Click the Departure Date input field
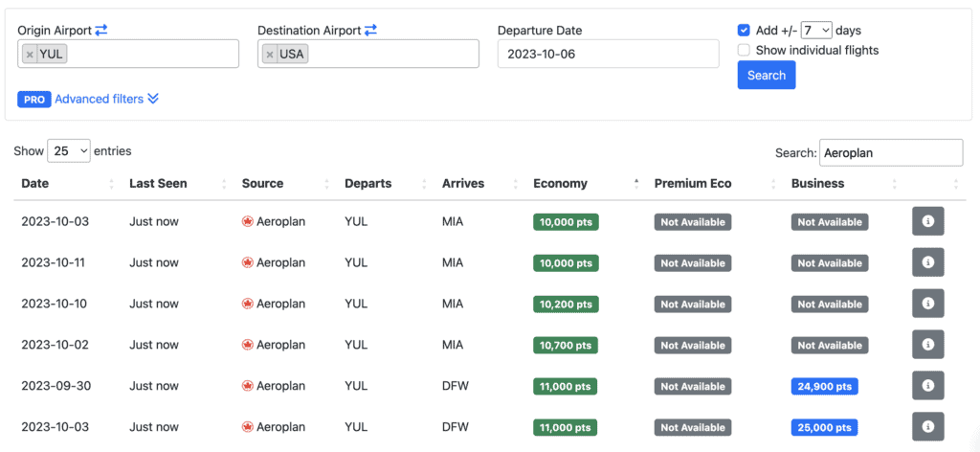The height and width of the screenshot is (452, 980). coord(608,55)
